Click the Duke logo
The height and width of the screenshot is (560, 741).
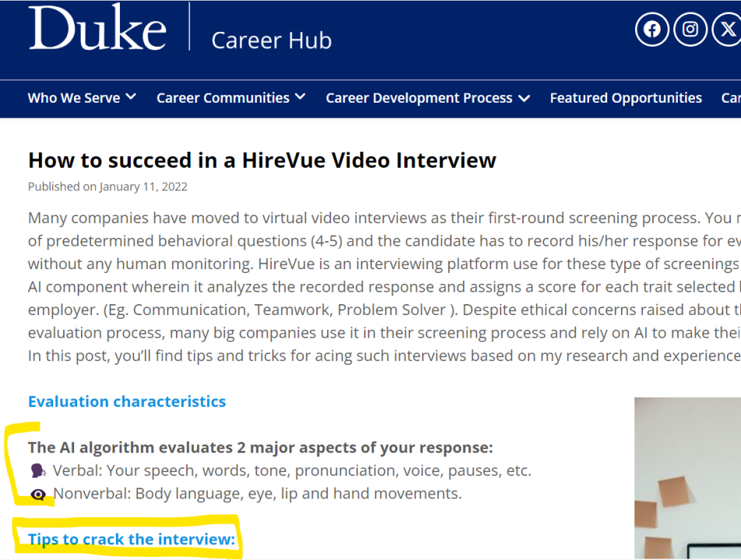(97, 27)
